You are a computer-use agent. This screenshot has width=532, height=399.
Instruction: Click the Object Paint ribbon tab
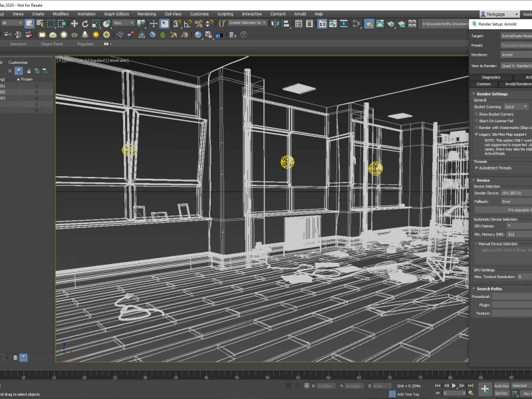pos(52,44)
